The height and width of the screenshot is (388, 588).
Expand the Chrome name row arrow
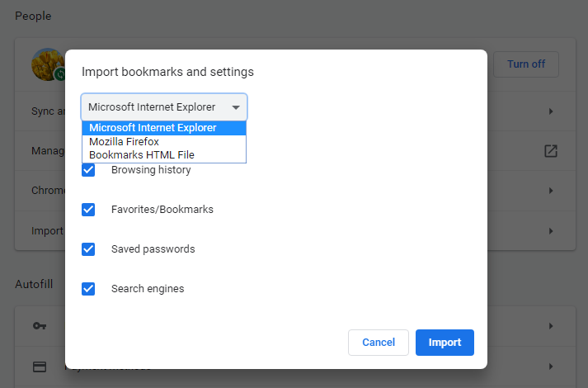tap(551, 191)
